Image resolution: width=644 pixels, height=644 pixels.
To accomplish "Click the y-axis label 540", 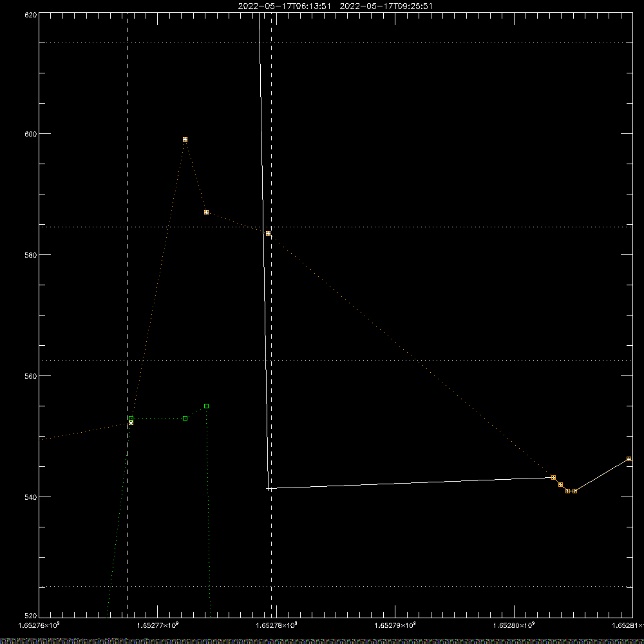I will tap(31, 497).
